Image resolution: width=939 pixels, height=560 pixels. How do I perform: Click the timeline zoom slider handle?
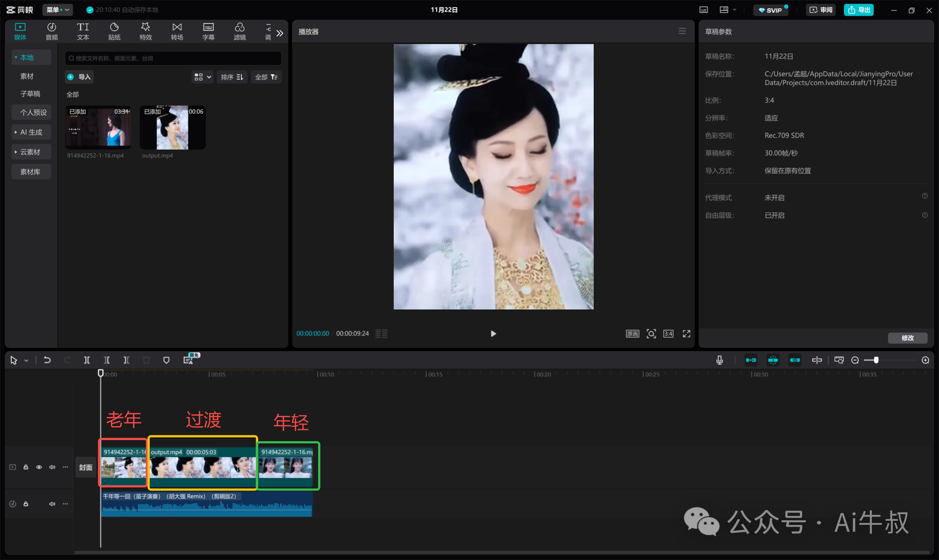click(876, 360)
